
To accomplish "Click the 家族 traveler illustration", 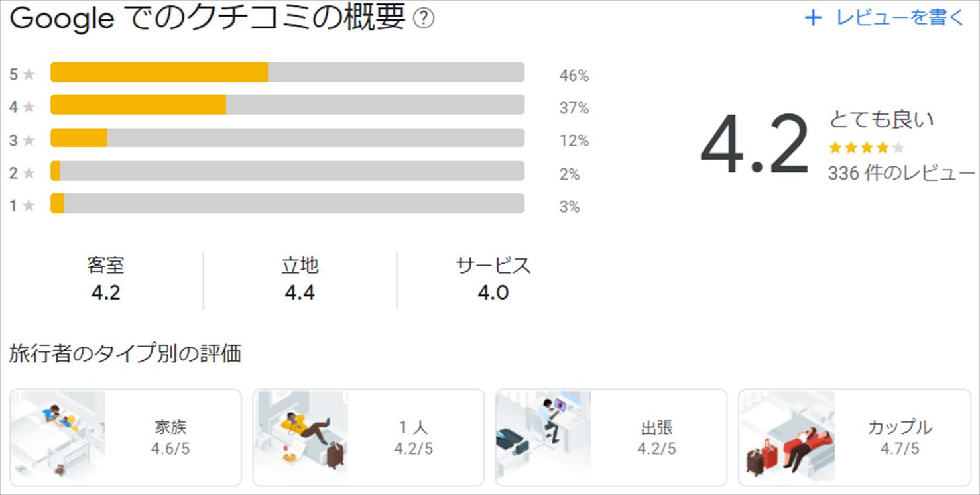I will tap(58, 438).
